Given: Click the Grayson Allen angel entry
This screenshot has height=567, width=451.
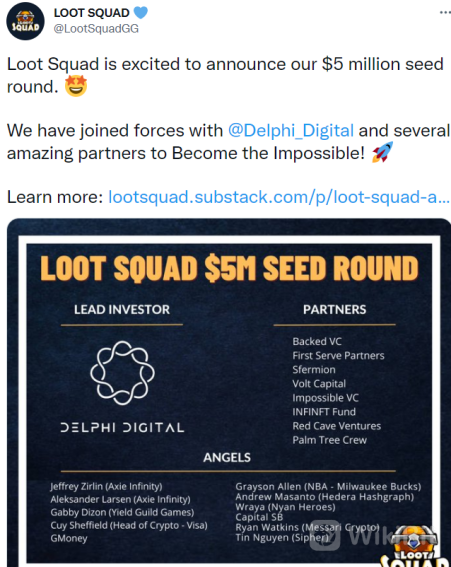Looking at the screenshot, I should tap(328, 486).
